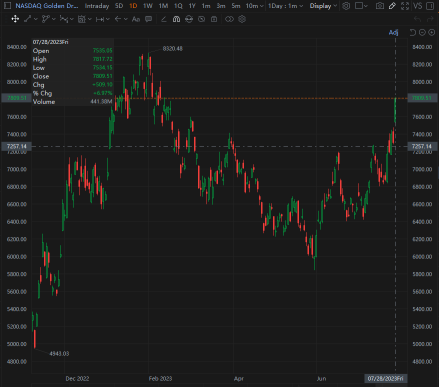
Task: Open the chart layout square dropdown
Action: coord(361,6)
